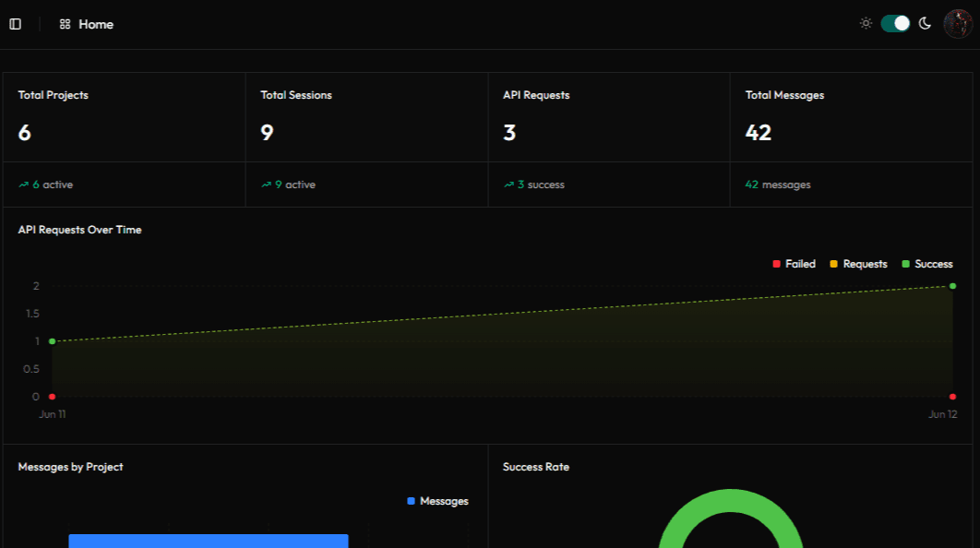This screenshot has width=980, height=548.
Task: Select the Total Messages stat card
Action: [851, 139]
